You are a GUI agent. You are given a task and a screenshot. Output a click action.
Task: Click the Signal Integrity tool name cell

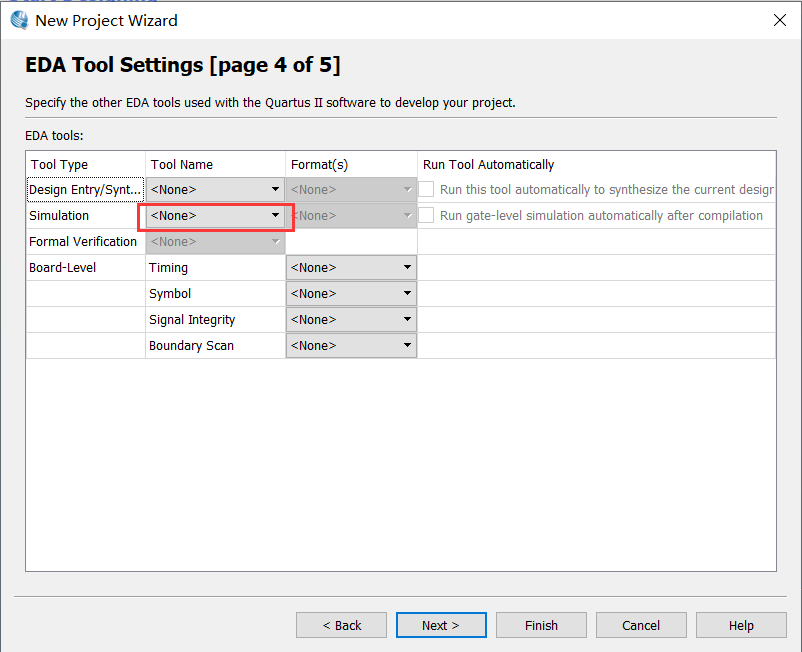[215, 320]
